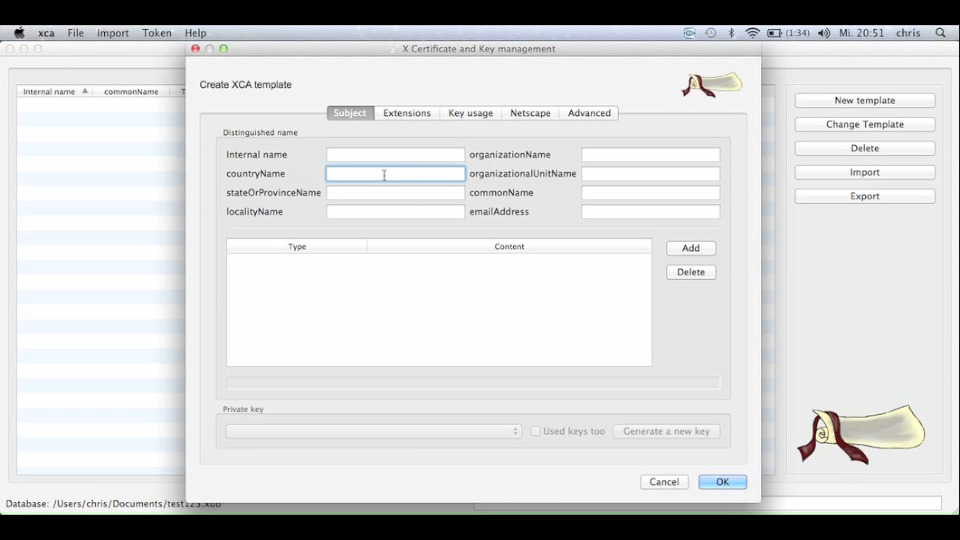Screen dimensions: 960x540
Task: Click the organizationName input field
Action: point(650,154)
